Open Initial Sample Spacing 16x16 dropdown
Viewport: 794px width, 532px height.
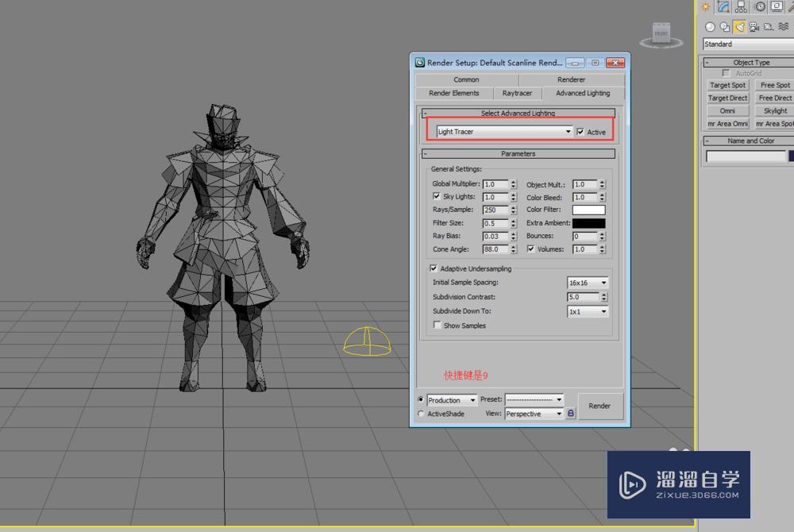click(x=588, y=283)
